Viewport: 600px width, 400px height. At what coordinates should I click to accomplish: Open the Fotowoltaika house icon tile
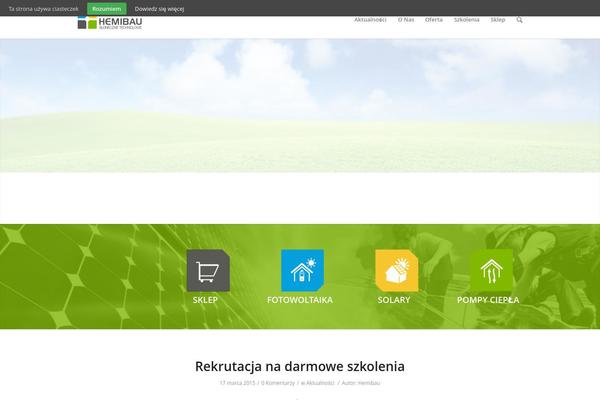[300, 270]
